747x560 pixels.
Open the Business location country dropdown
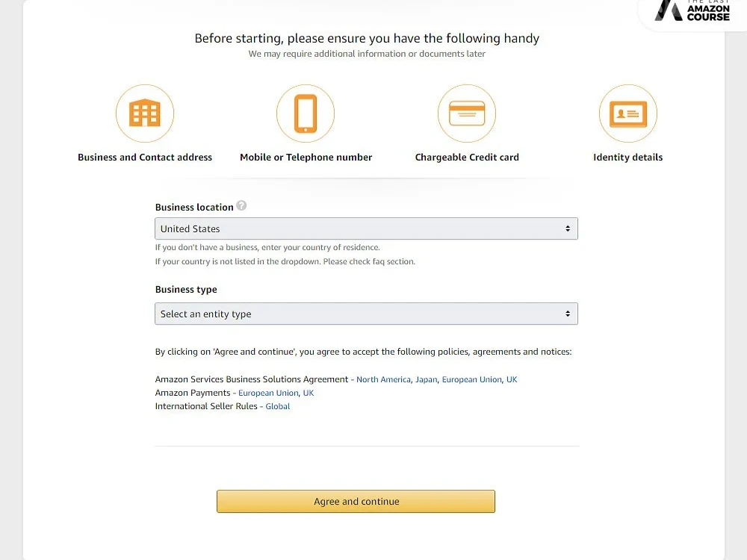(366, 228)
